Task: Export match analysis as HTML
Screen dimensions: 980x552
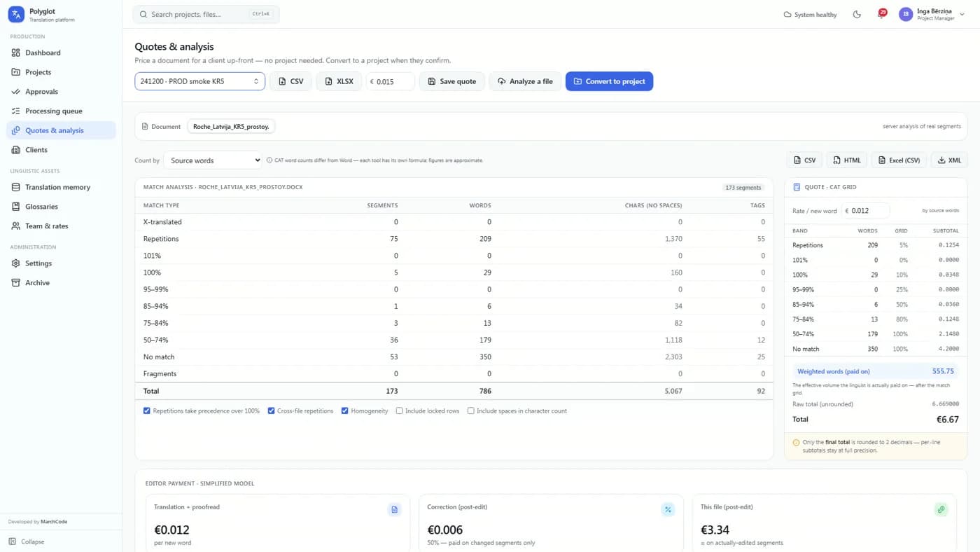Action: click(x=846, y=160)
